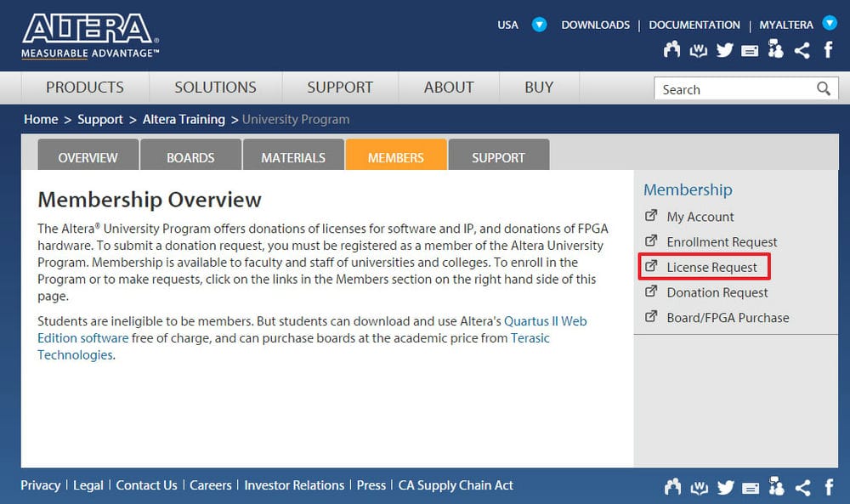The image size is (850, 504).
Task: Go to the Enrollment Request link
Action: click(722, 241)
